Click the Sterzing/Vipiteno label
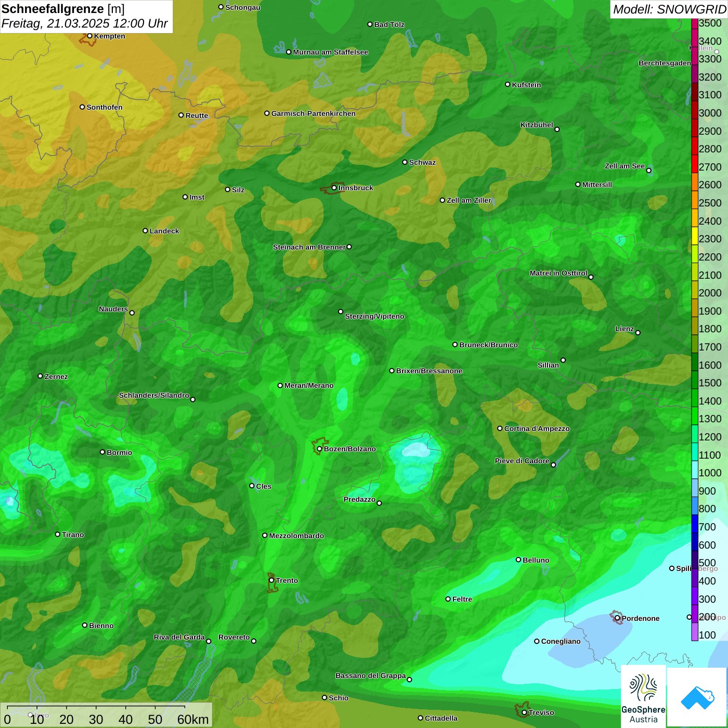The height and width of the screenshot is (728, 728). pos(374,316)
